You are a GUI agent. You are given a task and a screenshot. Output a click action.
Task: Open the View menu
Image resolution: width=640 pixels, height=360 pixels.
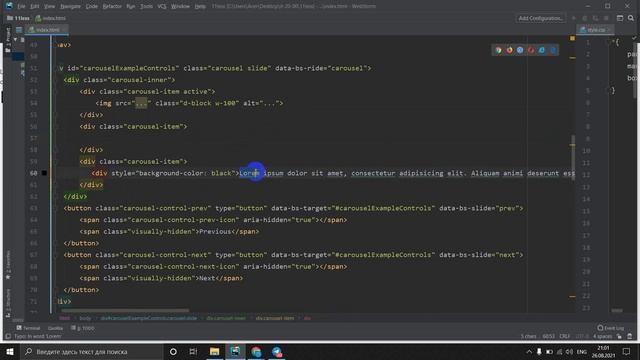coord(49,7)
